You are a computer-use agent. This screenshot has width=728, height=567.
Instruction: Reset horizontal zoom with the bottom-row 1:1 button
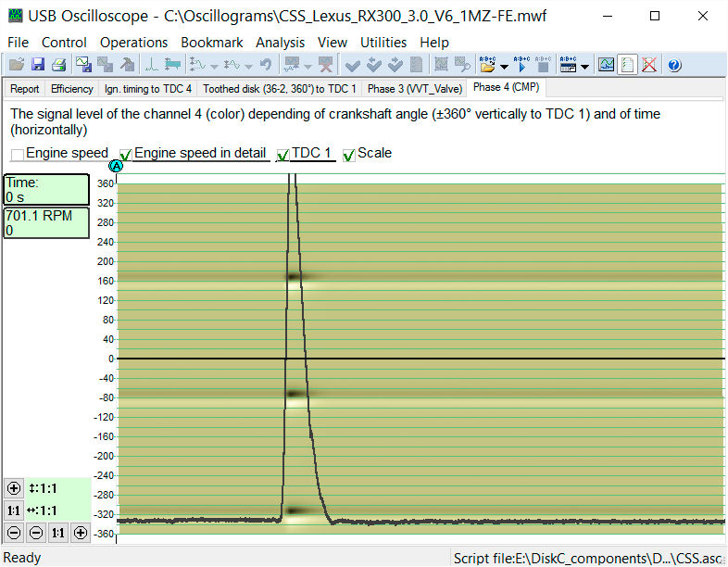[58, 533]
